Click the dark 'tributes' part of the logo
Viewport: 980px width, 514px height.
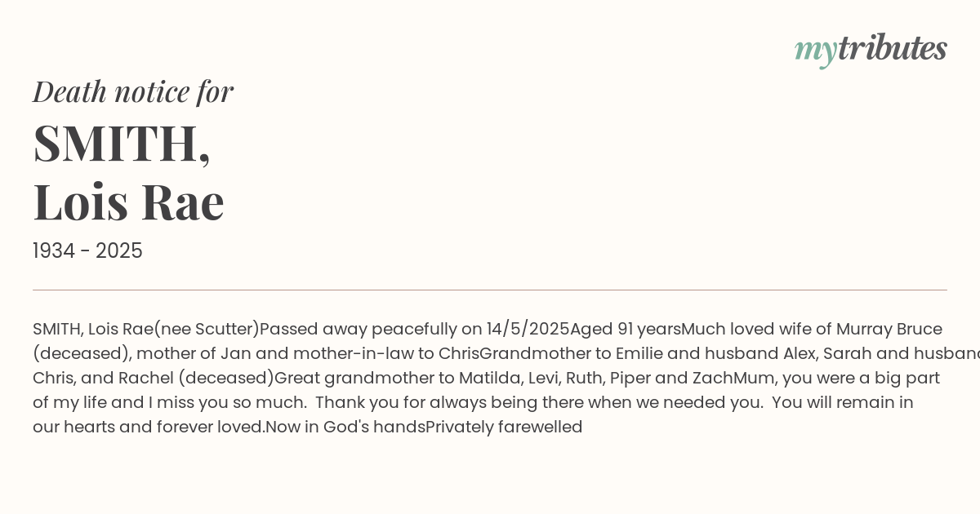point(893,47)
